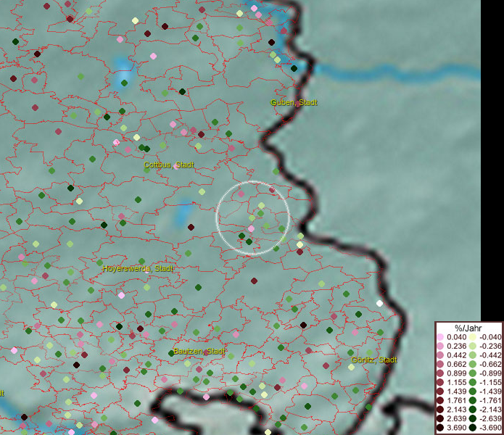Click the green marker left of Bautzen label

click(x=171, y=353)
